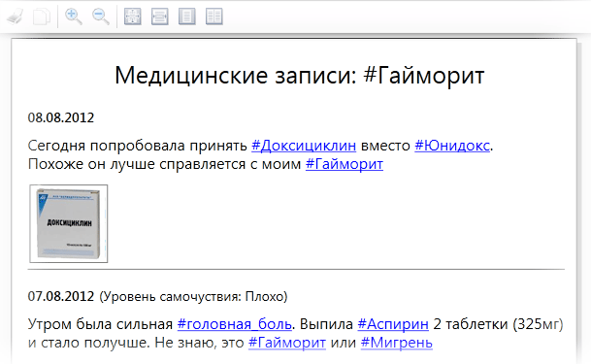Zoom in on the preview
591x364 pixels.
point(73,17)
